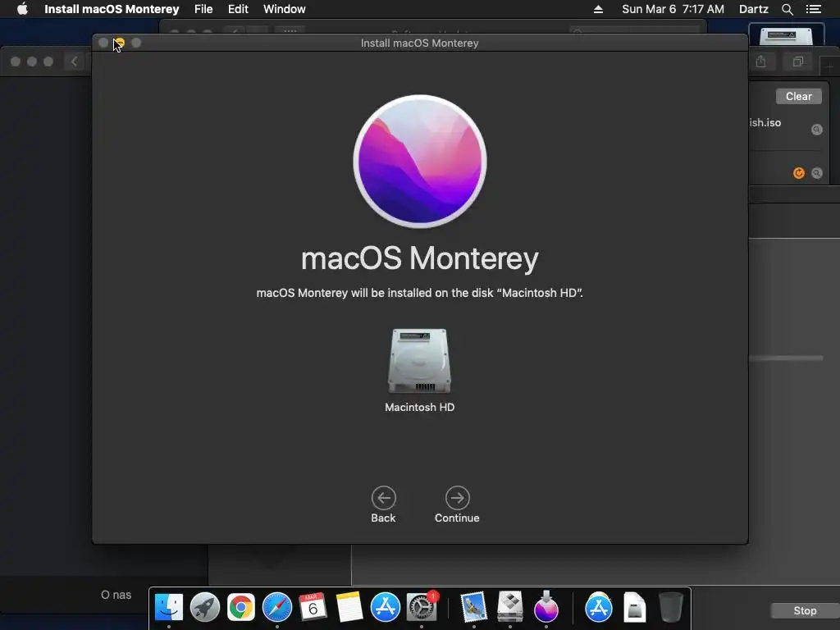Open Spotlight search in menu bar
Screen dimensions: 840x630
[787, 9]
